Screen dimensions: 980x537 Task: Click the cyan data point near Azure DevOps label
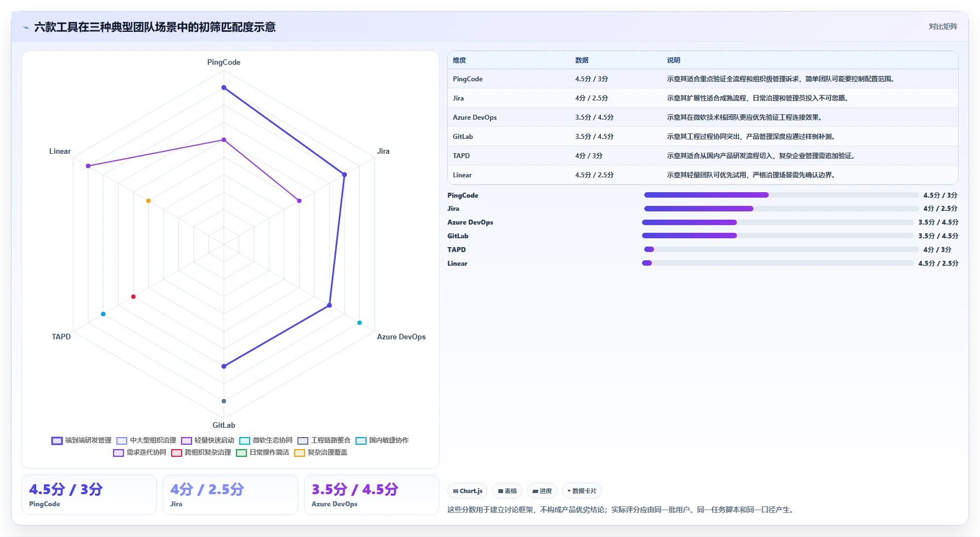(x=359, y=322)
